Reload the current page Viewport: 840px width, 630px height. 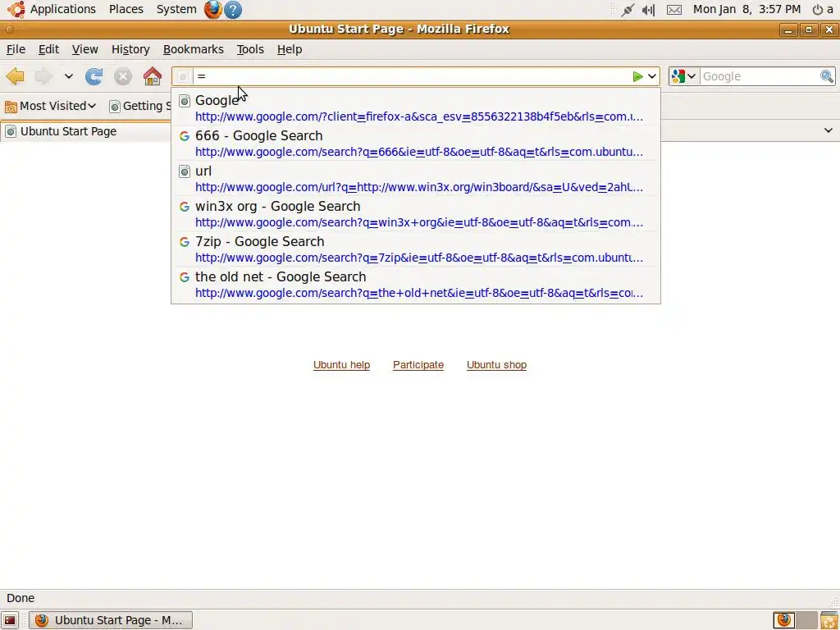point(94,76)
